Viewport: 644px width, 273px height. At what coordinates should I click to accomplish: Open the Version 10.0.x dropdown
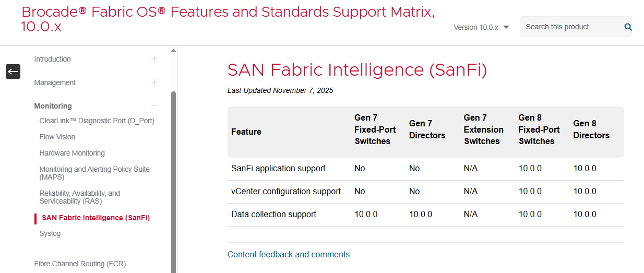pos(481,27)
